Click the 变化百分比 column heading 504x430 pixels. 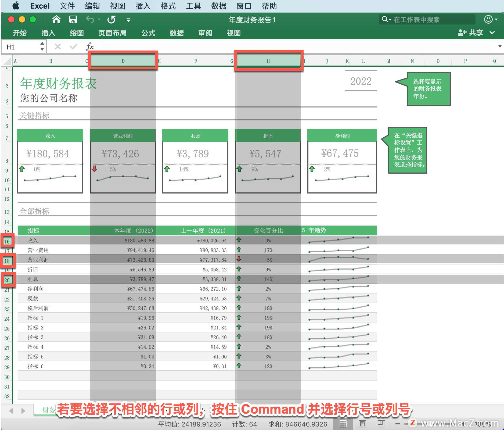point(268,230)
